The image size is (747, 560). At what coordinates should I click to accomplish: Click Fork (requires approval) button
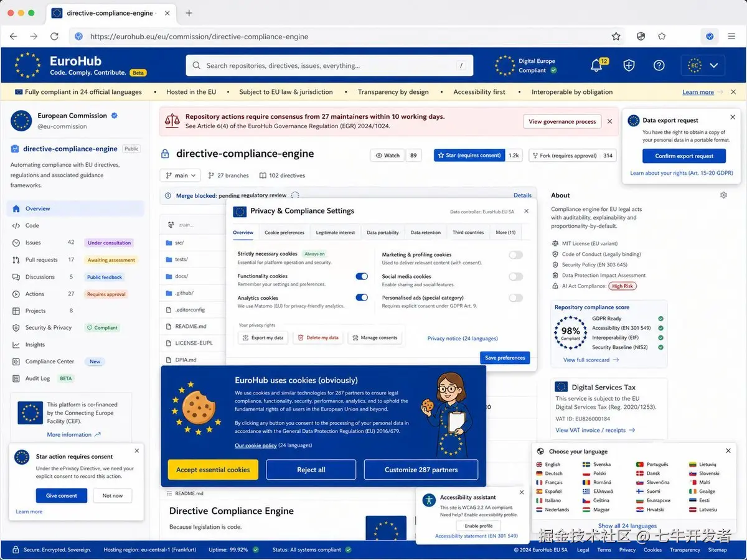[564, 156]
